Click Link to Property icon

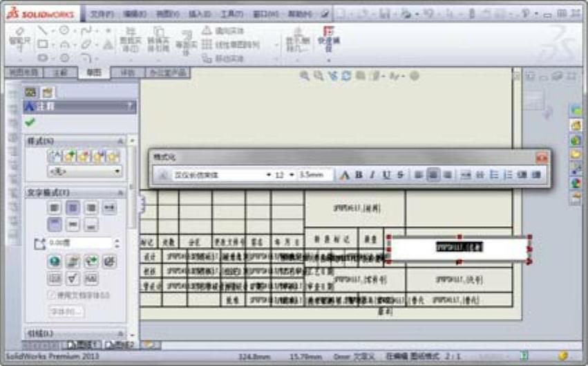73,262
